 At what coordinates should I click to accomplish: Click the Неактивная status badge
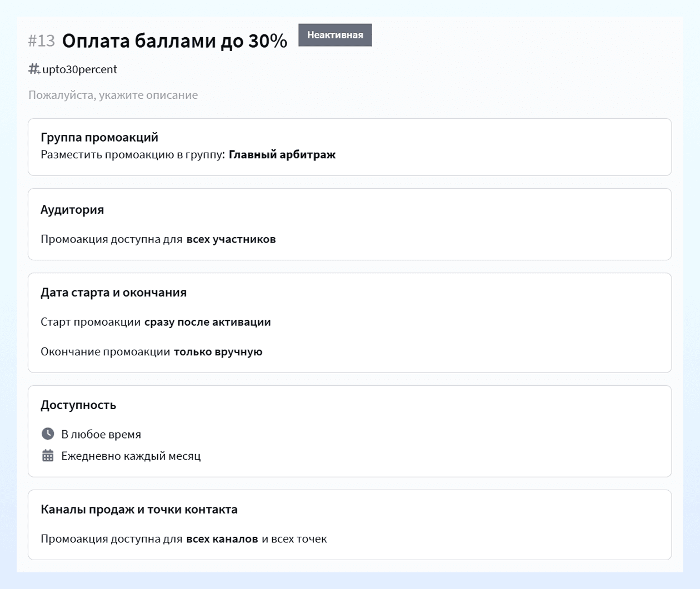click(x=335, y=35)
